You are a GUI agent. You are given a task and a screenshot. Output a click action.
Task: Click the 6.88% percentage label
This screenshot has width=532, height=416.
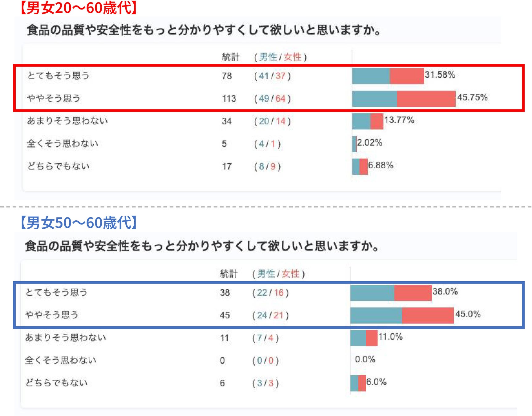(381, 165)
